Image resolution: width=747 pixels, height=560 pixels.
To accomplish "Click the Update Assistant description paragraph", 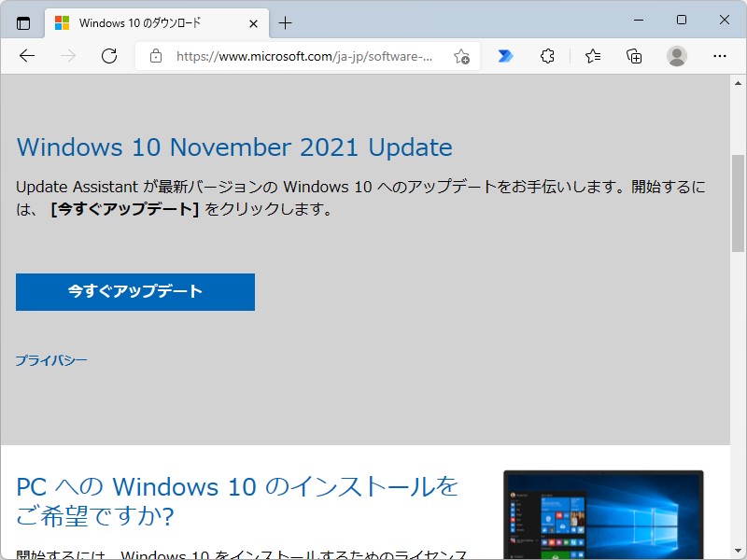I will [360, 198].
